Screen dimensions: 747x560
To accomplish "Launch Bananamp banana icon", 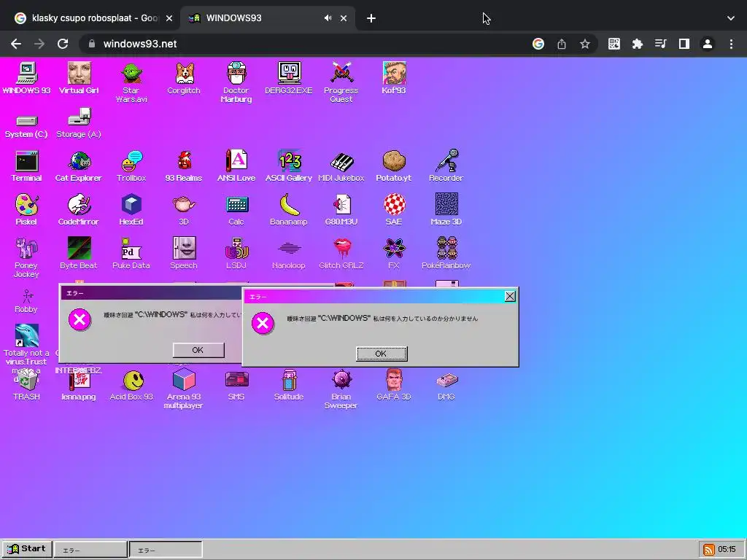I will (289, 209).
